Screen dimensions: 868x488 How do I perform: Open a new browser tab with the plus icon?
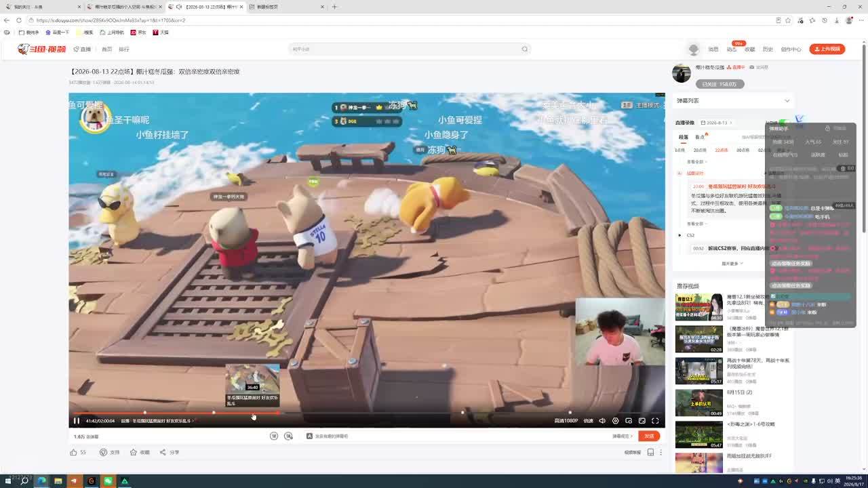coord(334,7)
